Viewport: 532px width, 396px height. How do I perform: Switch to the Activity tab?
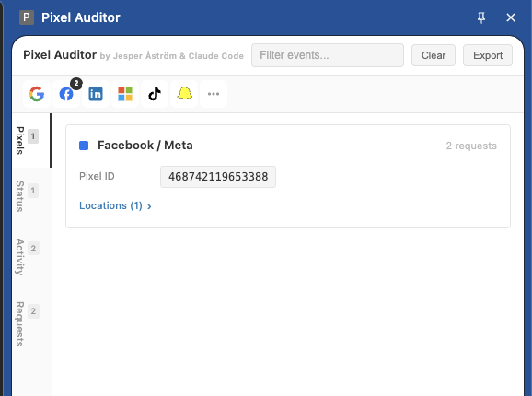tap(31, 257)
